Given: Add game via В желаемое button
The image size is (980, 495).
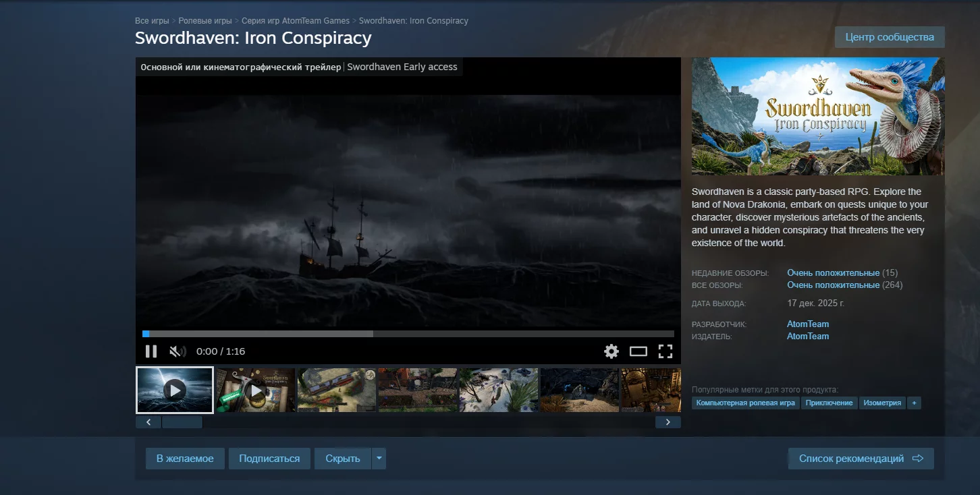Looking at the screenshot, I should click(185, 459).
